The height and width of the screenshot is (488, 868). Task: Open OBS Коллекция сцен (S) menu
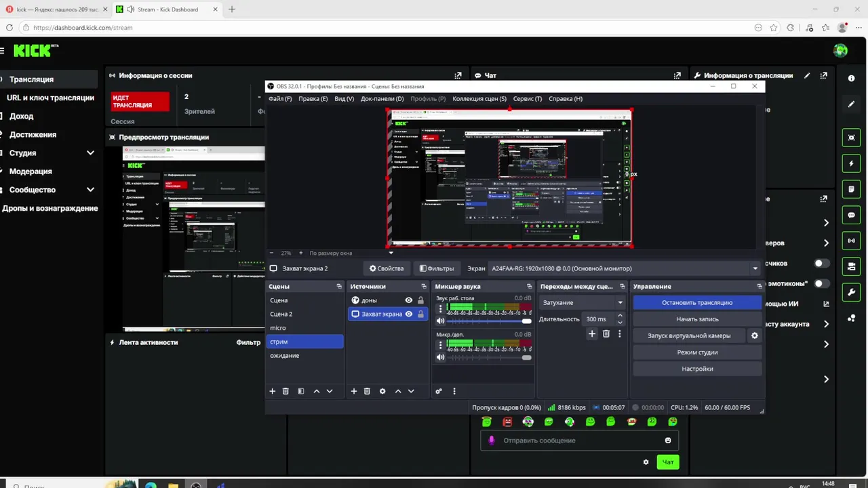pyautogui.click(x=479, y=99)
